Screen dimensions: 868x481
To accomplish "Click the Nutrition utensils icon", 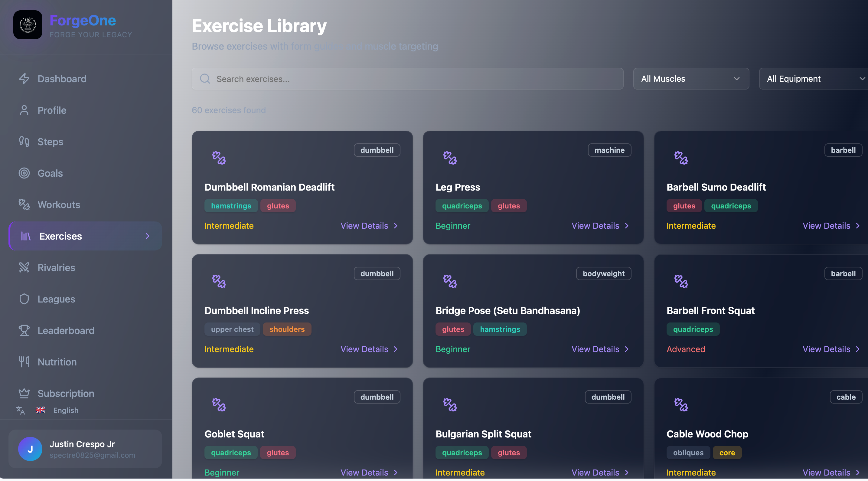I will [24, 362].
